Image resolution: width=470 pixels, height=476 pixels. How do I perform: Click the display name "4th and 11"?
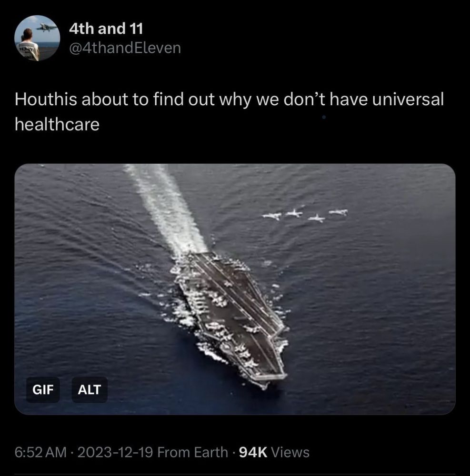(x=106, y=29)
